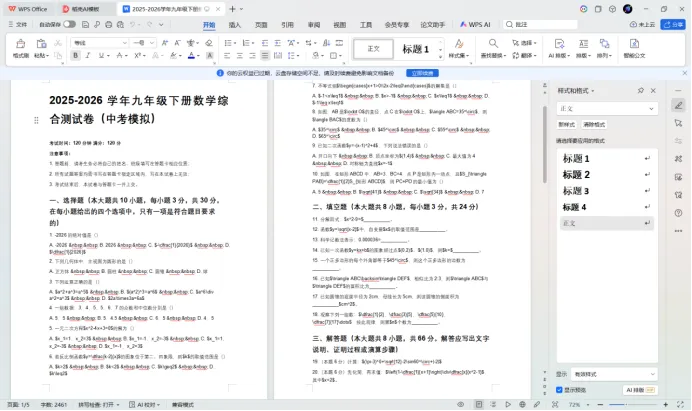
Task: Click the Cut scissors icon
Action: click(x=58, y=43)
